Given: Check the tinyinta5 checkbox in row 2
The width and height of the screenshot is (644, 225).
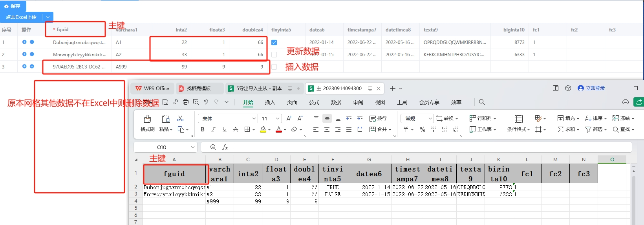Looking at the screenshot, I should point(274,55).
